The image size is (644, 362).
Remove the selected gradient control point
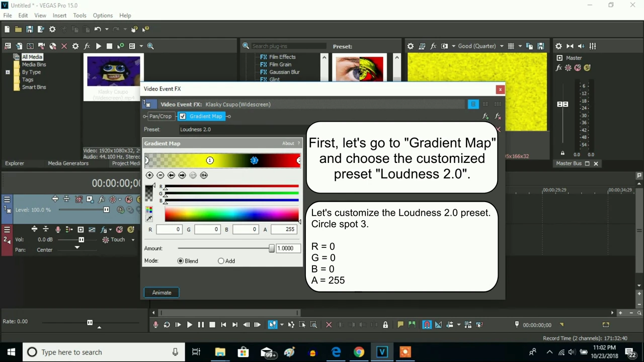(160, 175)
